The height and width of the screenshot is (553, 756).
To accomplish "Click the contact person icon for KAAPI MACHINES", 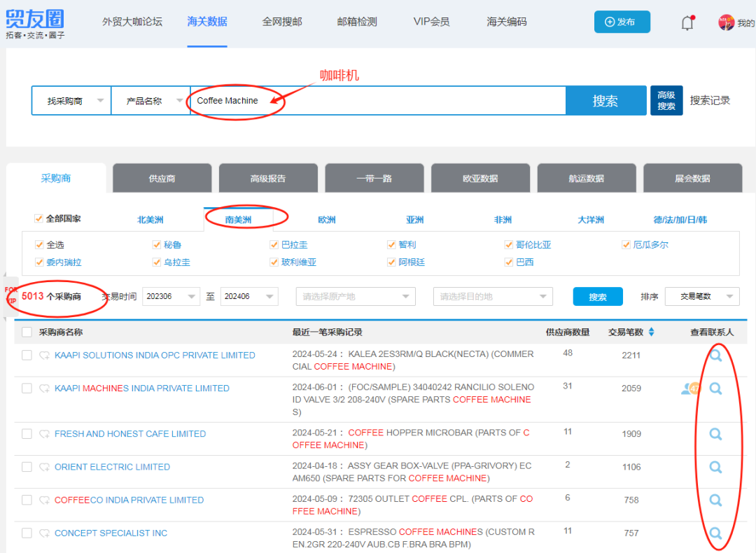I will pyautogui.click(x=688, y=388).
